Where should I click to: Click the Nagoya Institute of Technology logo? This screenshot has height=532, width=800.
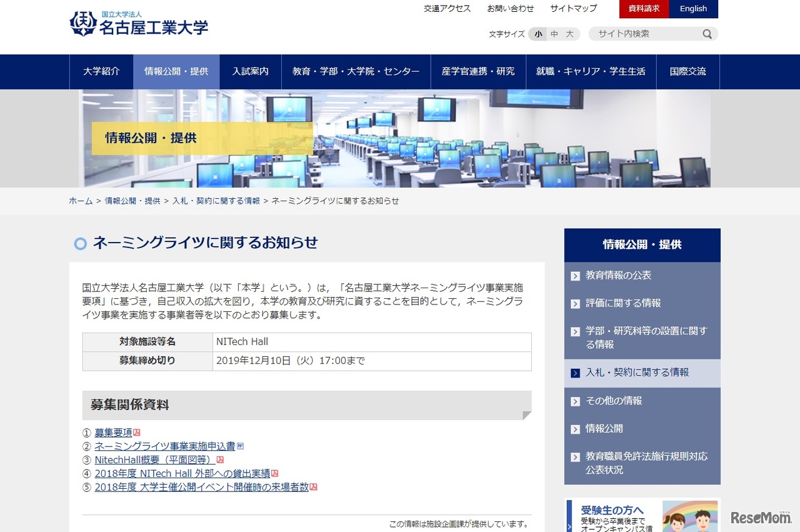(139, 24)
